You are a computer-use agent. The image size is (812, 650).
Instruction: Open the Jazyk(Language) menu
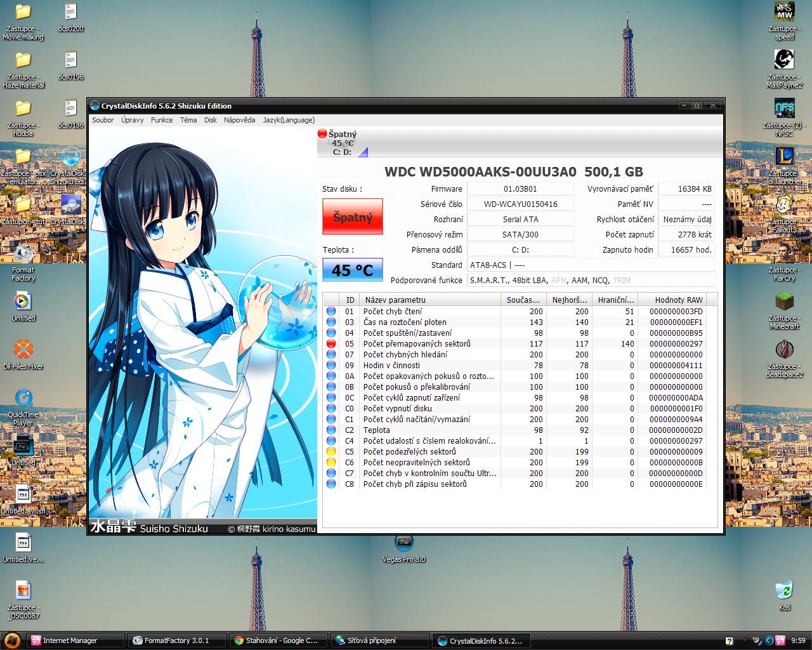pos(289,120)
